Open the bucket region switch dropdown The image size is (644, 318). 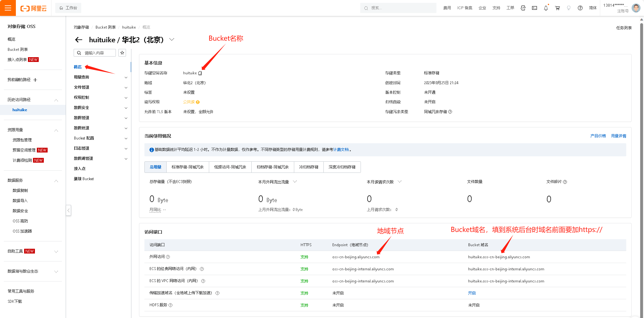point(172,39)
